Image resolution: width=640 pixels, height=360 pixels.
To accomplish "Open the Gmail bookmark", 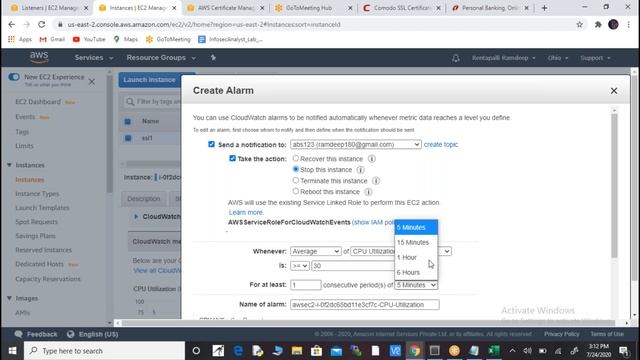I will coord(52,39).
